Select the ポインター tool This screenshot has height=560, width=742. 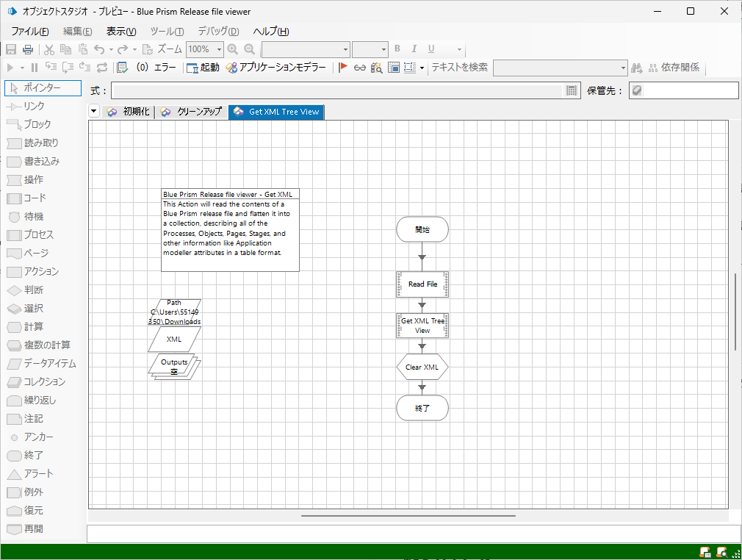click(x=43, y=87)
